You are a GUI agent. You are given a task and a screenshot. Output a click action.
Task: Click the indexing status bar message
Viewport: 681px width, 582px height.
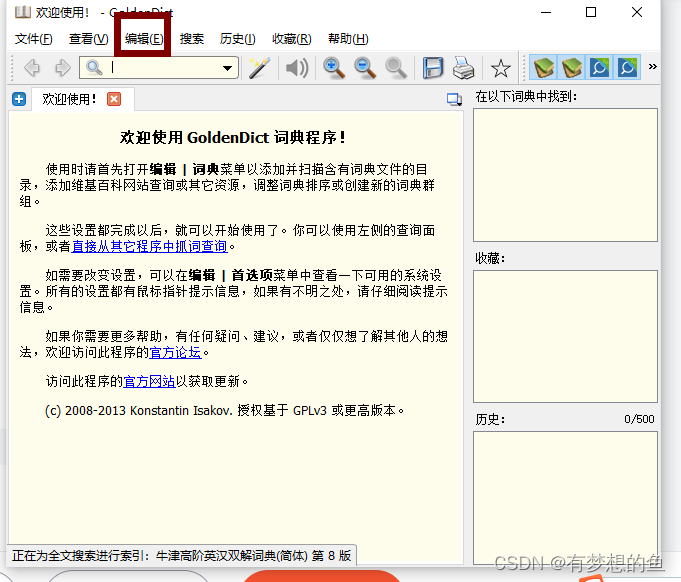[x=182, y=556]
